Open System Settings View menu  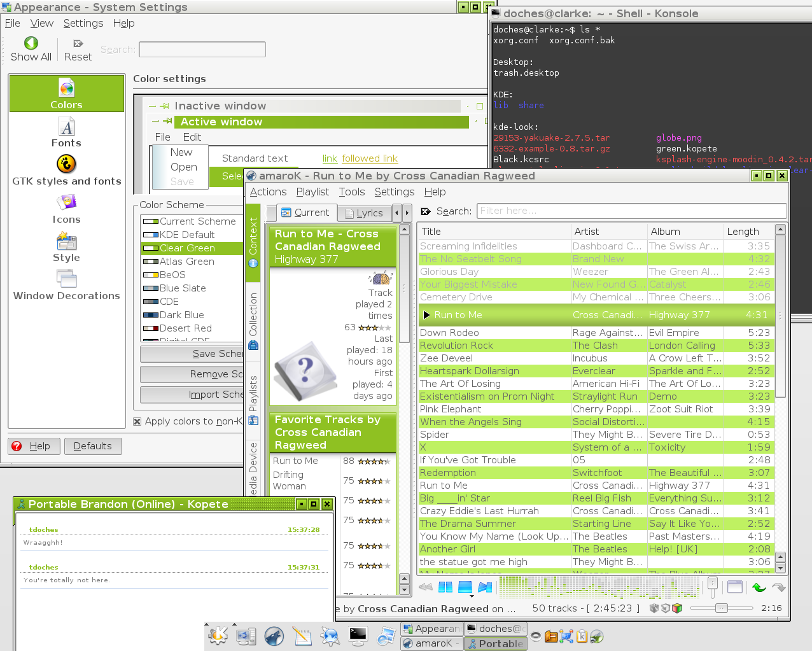41,23
